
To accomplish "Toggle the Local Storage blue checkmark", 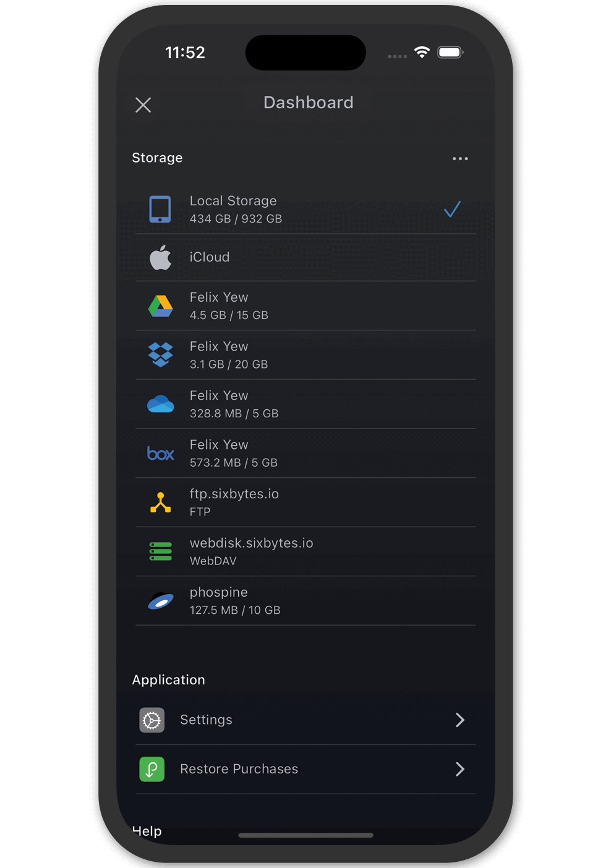I will (452, 210).
